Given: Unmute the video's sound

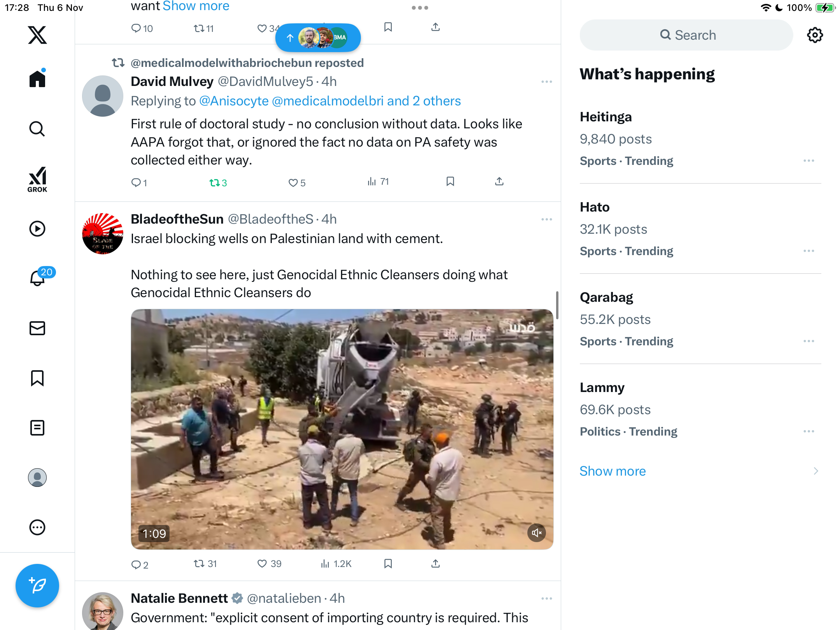Looking at the screenshot, I should point(536,533).
